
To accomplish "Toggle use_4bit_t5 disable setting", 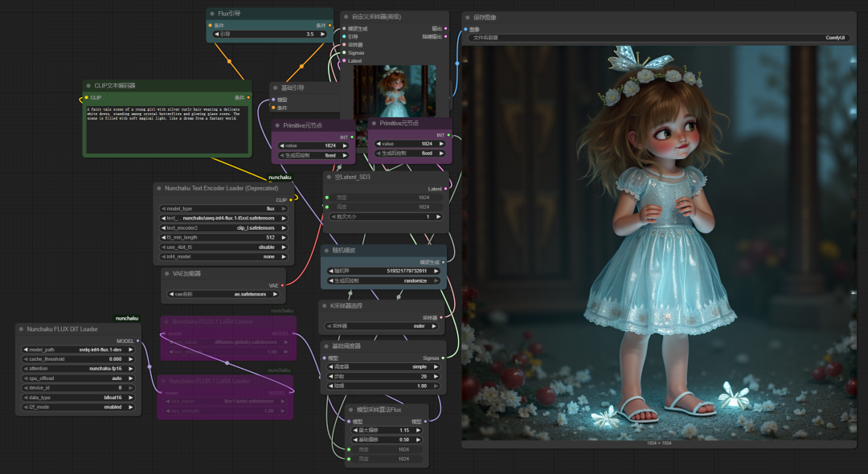I will pyautogui.click(x=223, y=247).
